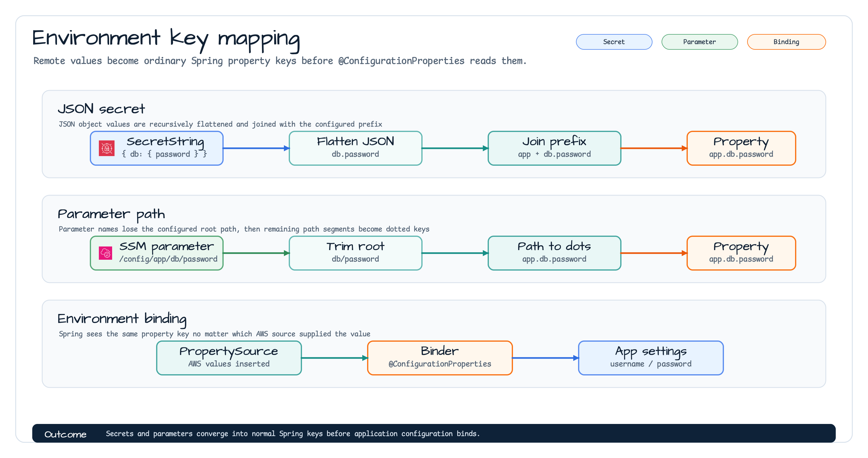
Task: Click the Path to dots node
Action: click(x=554, y=253)
